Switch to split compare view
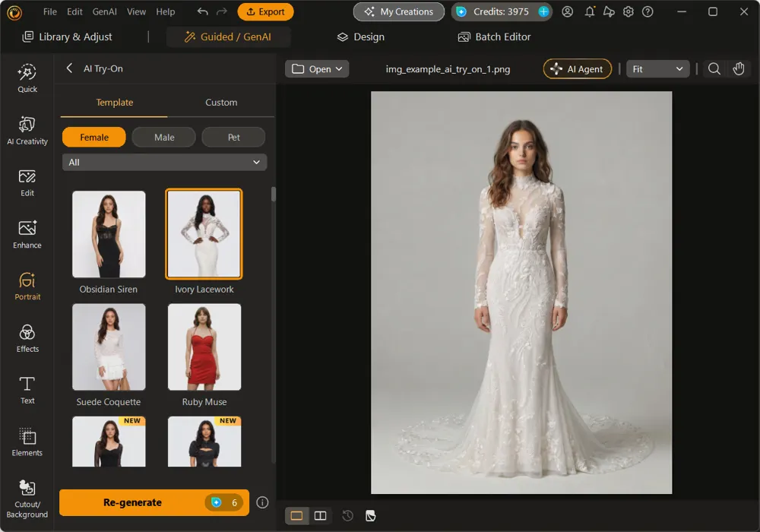The height and width of the screenshot is (532, 760). [321, 515]
